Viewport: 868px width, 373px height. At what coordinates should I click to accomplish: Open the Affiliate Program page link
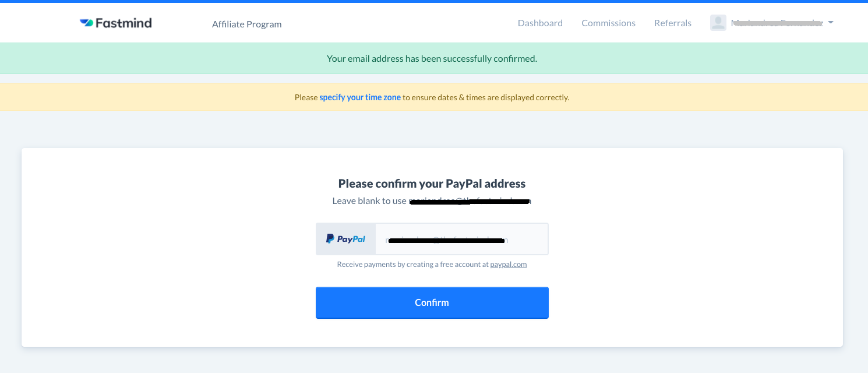click(247, 24)
